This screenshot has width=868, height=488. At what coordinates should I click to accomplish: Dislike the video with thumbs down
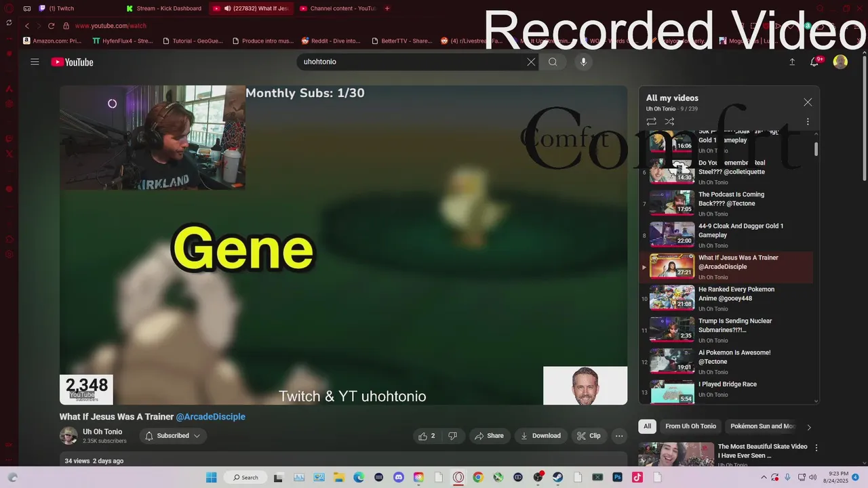(452, 436)
